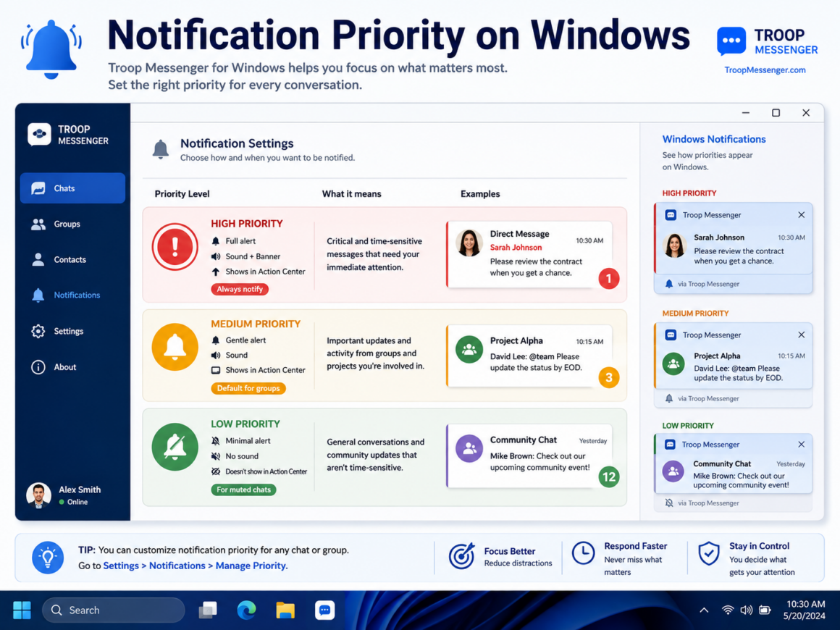Minimize the Troop Messenger window

coord(746,113)
